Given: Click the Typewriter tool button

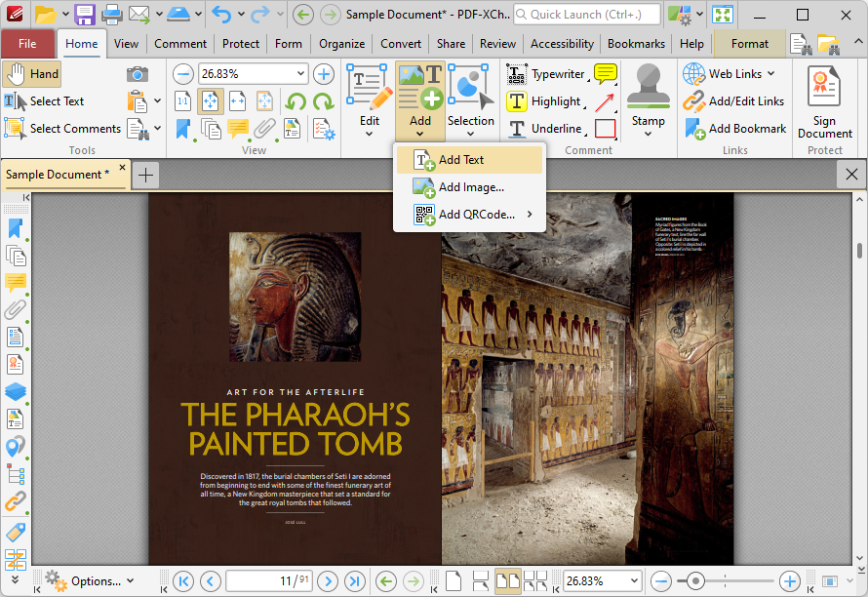Looking at the screenshot, I should [546, 74].
